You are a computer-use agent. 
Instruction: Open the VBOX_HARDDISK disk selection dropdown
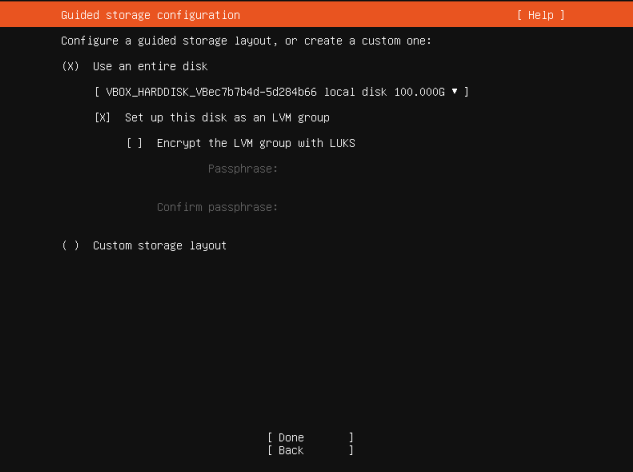[x=281, y=92]
